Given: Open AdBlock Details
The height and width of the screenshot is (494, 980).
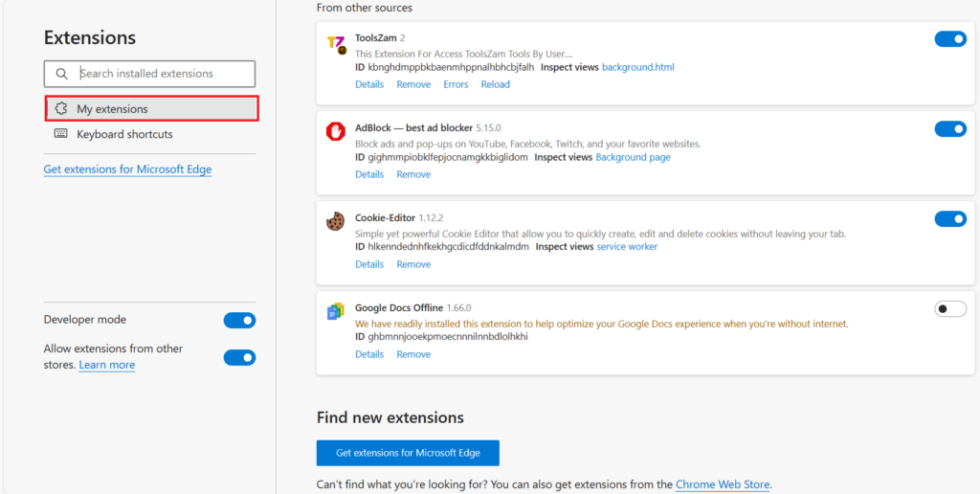Looking at the screenshot, I should 369,174.
